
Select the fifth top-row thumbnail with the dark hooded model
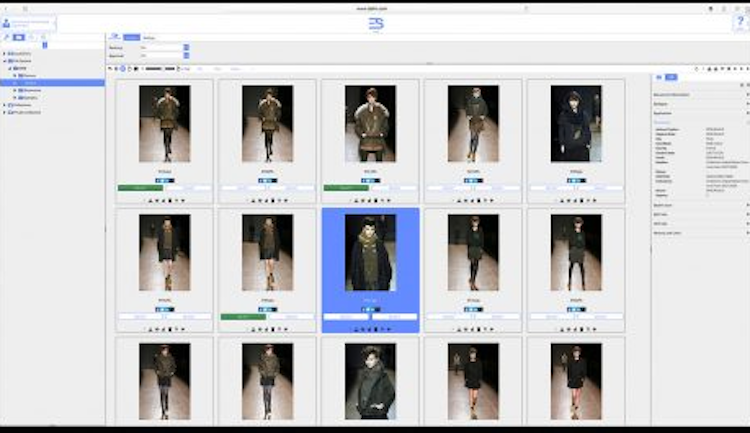pyautogui.click(x=576, y=123)
